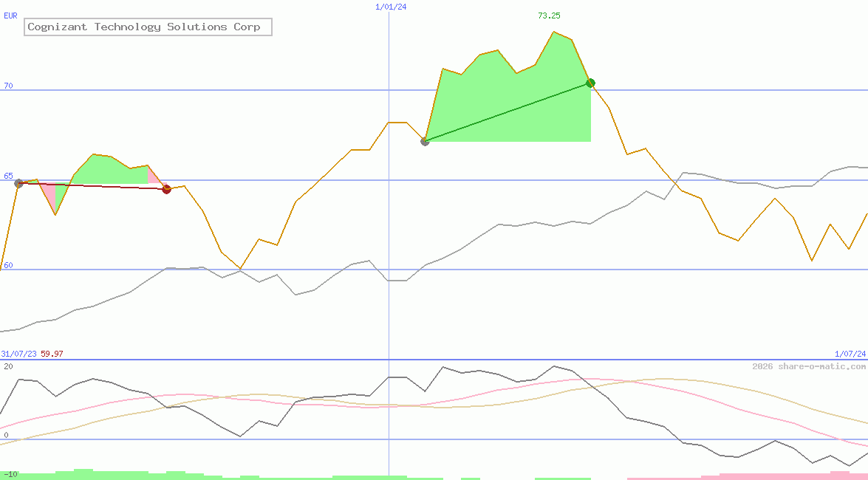Click the 1/07/24 end date label

(850, 353)
